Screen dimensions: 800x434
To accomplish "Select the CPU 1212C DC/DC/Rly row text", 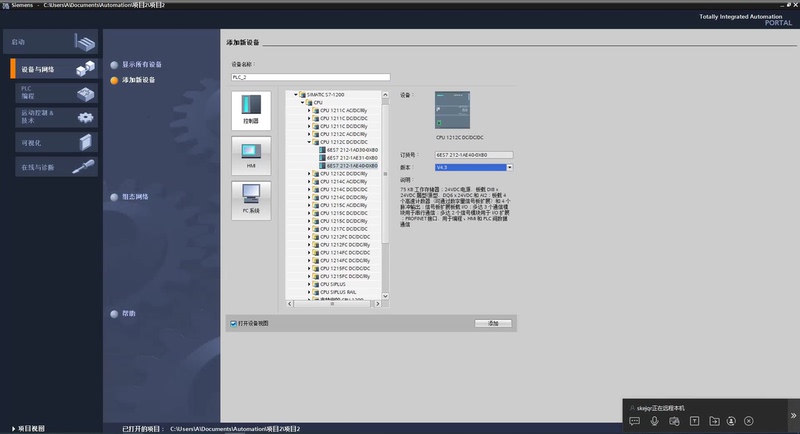I will (343, 173).
